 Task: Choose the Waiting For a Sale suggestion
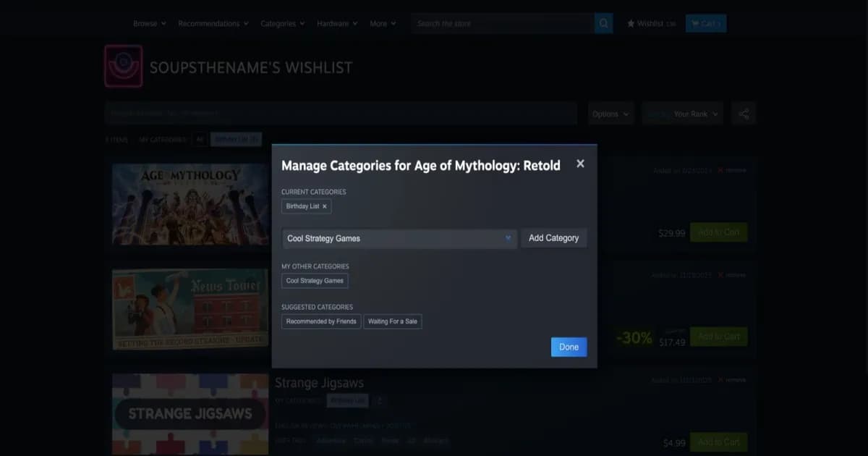[x=392, y=321]
